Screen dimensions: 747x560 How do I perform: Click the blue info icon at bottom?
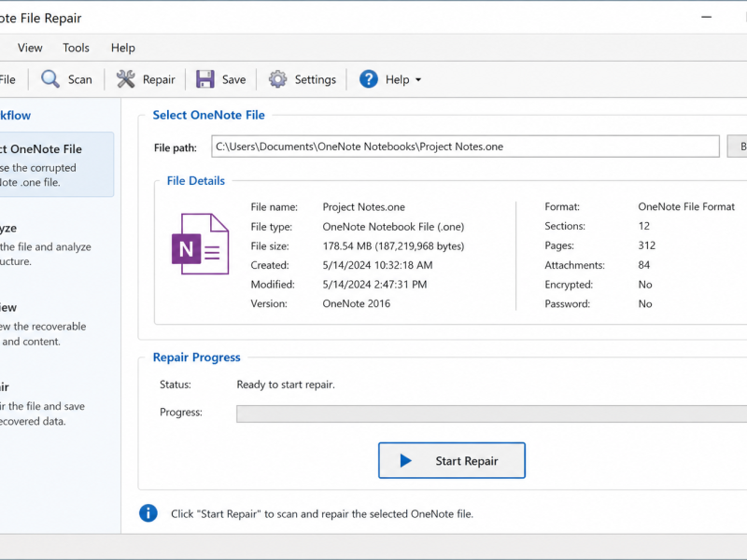148,513
